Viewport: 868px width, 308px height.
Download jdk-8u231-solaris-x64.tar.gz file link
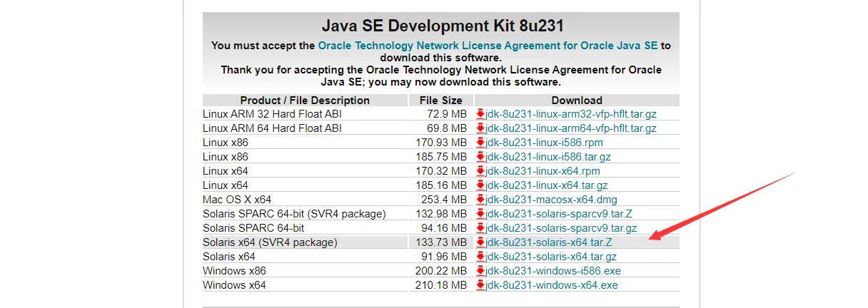pos(550,257)
